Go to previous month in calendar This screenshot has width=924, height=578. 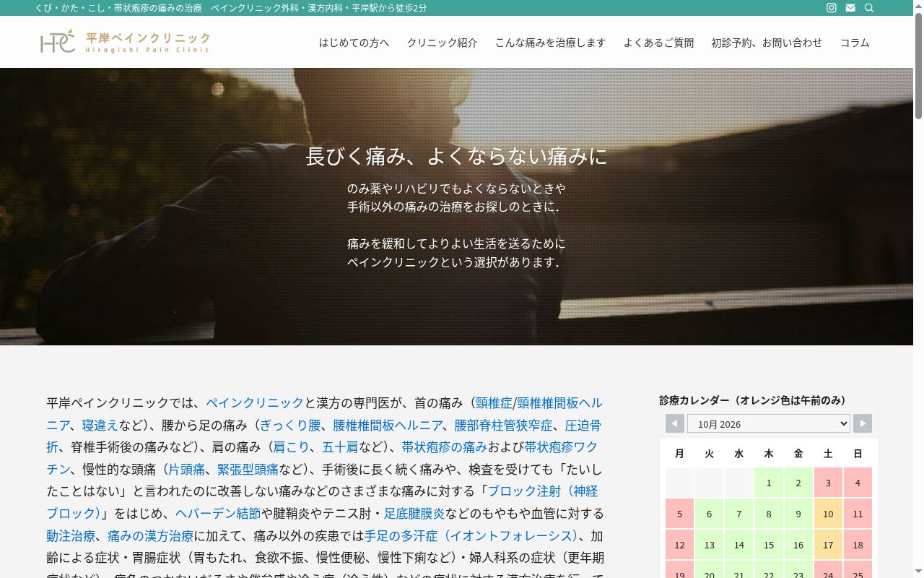tap(675, 423)
